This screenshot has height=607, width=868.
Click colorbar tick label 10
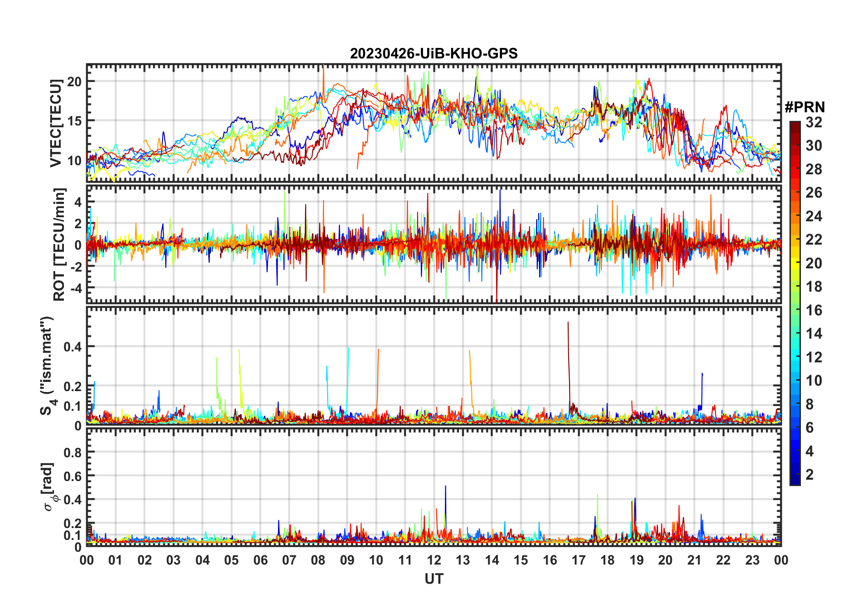(814, 381)
